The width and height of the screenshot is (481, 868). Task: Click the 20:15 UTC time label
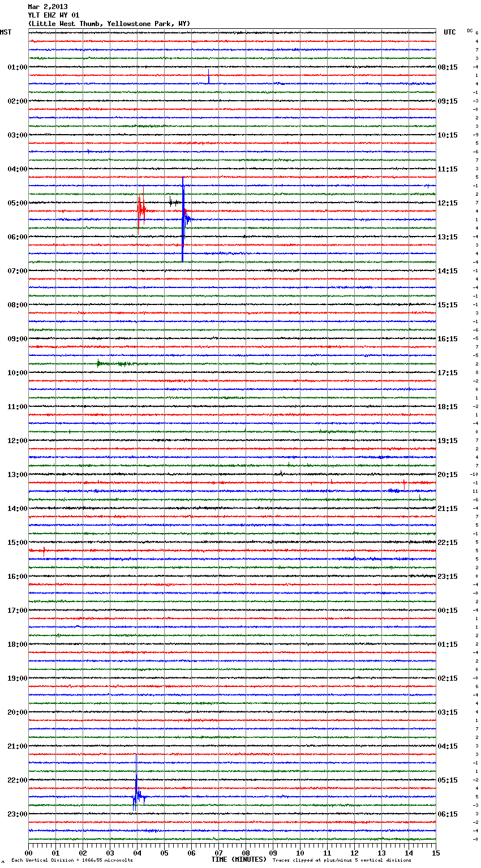[448, 475]
